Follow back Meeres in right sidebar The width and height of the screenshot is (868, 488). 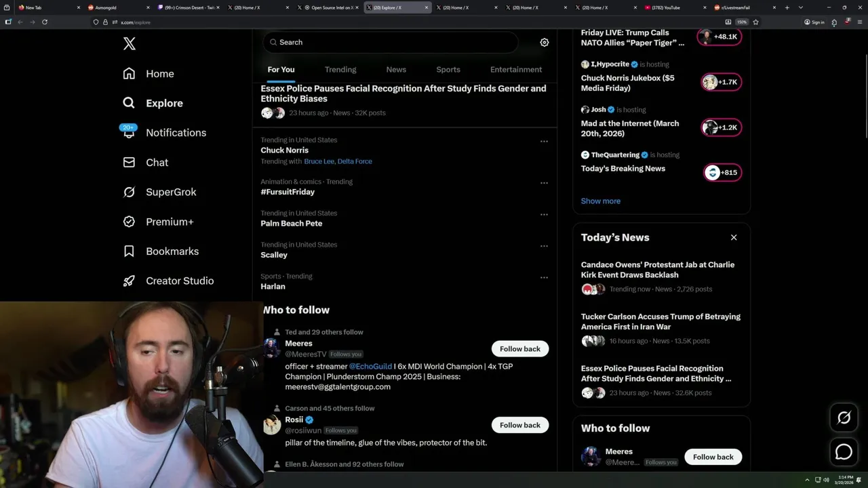pos(713,457)
